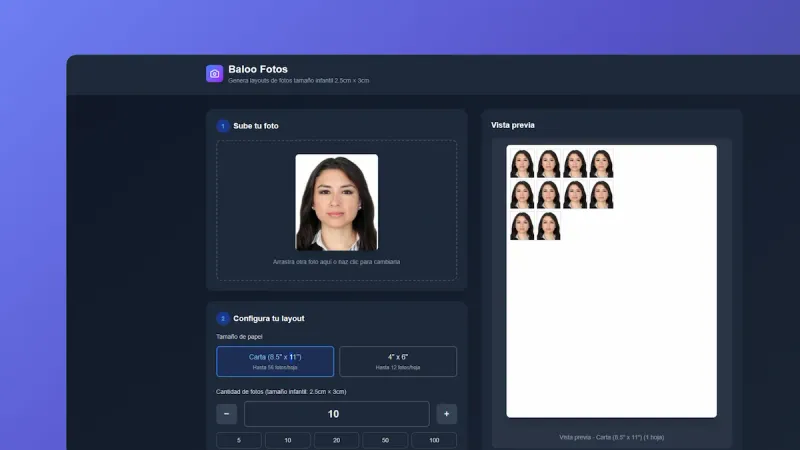800x450 pixels.
Task: Focus the photo quantity field showing 10
Action: 336,414
